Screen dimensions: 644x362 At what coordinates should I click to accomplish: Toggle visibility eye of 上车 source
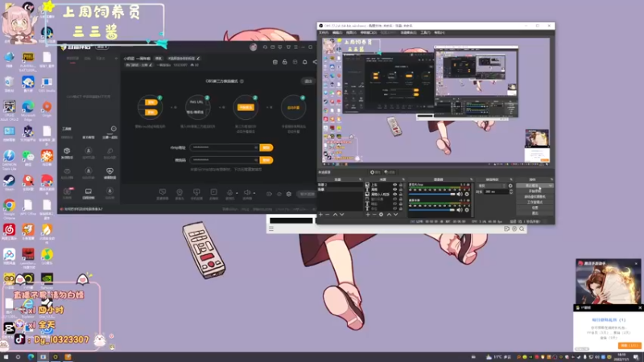click(394, 185)
